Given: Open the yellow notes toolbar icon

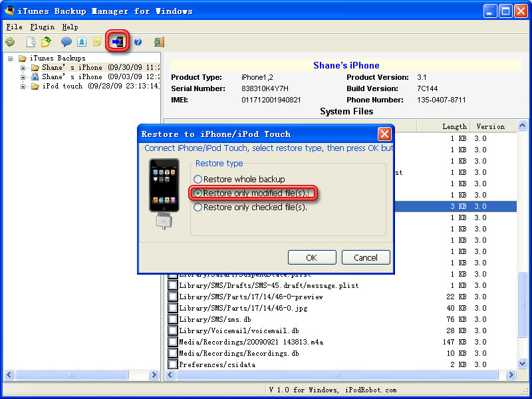Looking at the screenshot, I should point(97,42).
